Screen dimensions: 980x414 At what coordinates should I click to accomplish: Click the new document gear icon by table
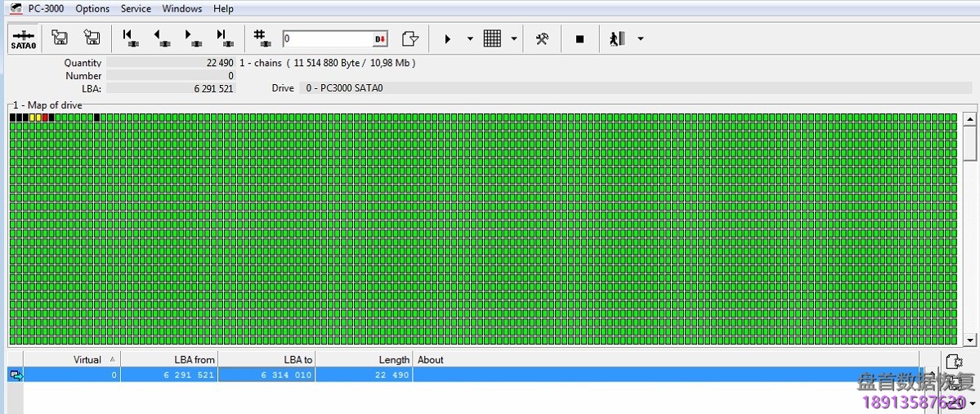[953, 362]
